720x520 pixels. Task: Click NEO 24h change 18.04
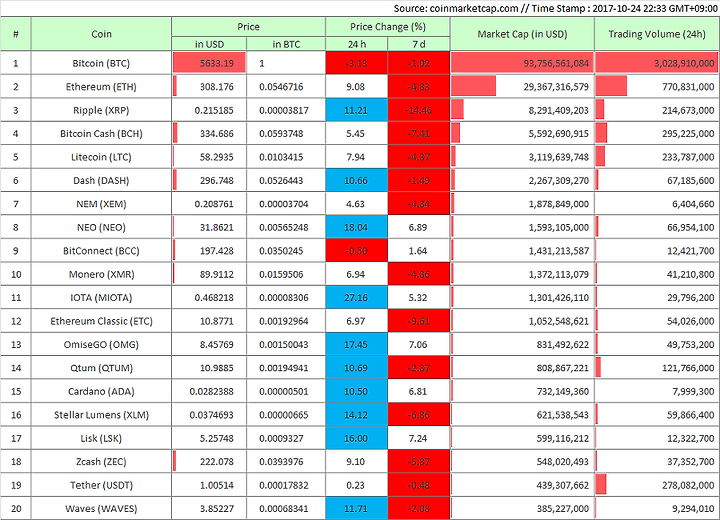click(357, 227)
